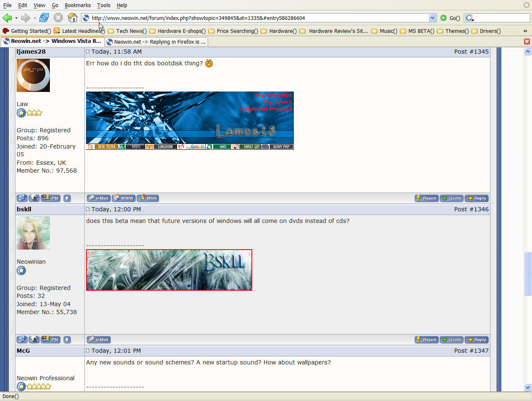Click the green Go button
This screenshot has width=532, height=401.
[450, 18]
